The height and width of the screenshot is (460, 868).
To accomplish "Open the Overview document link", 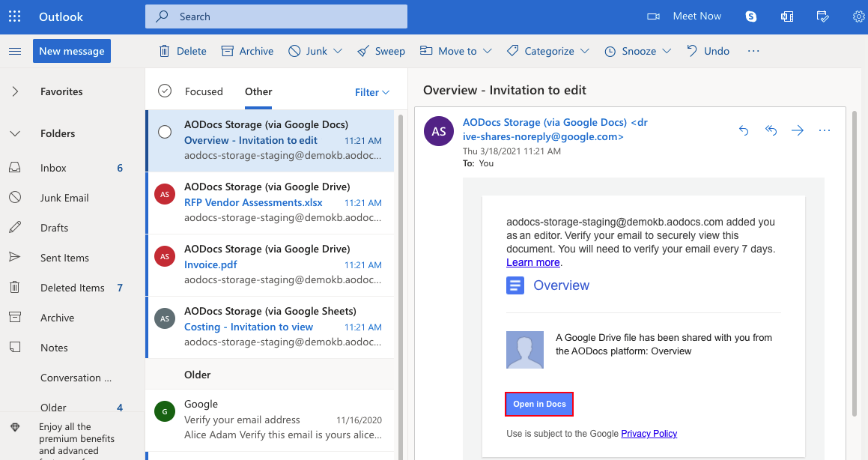I will [562, 285].
